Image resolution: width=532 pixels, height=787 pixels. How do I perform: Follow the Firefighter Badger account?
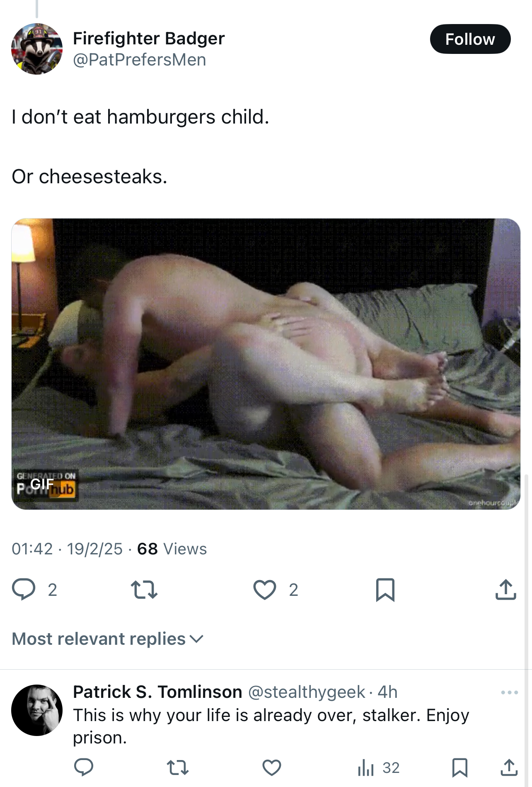click(470, 39)
